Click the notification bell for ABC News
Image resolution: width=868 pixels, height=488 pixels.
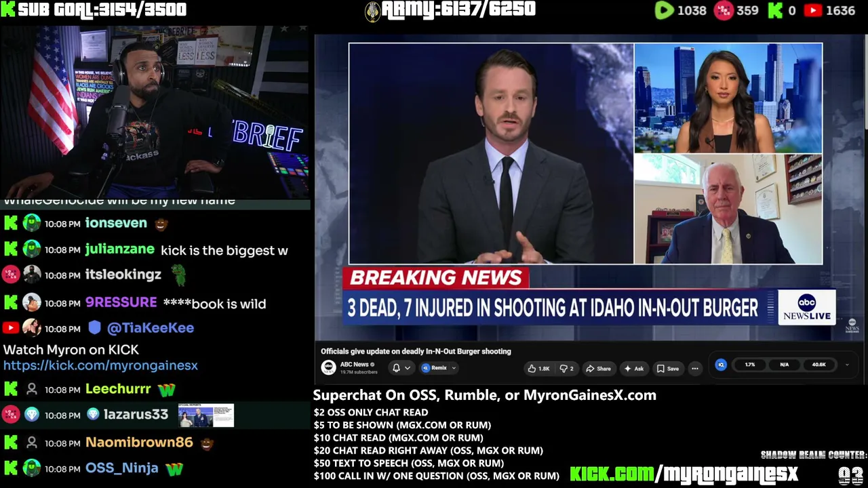[x=396, y=368]
